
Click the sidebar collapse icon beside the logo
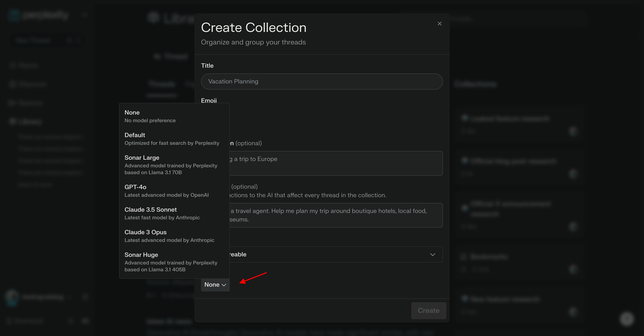(x=85, y=15)
